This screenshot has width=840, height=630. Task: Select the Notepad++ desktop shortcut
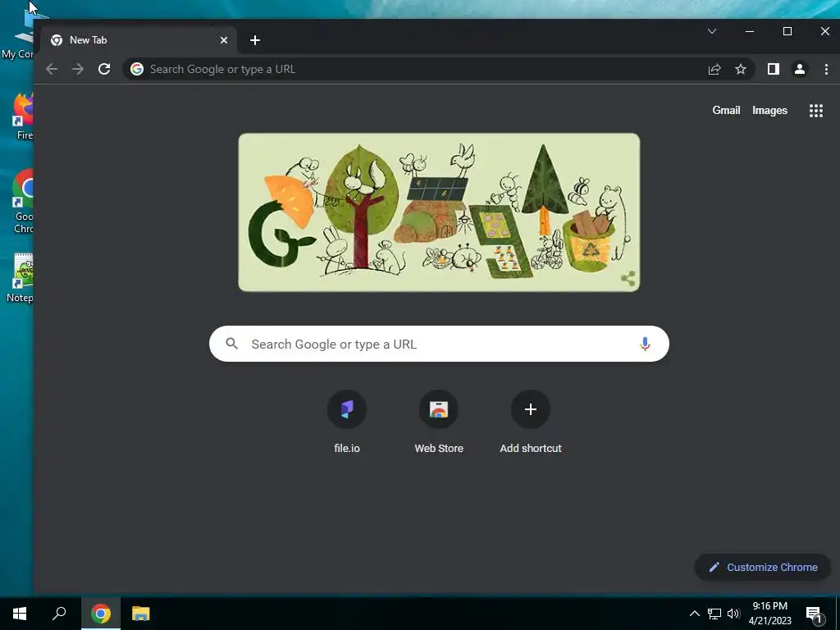(x=21, y=278)
